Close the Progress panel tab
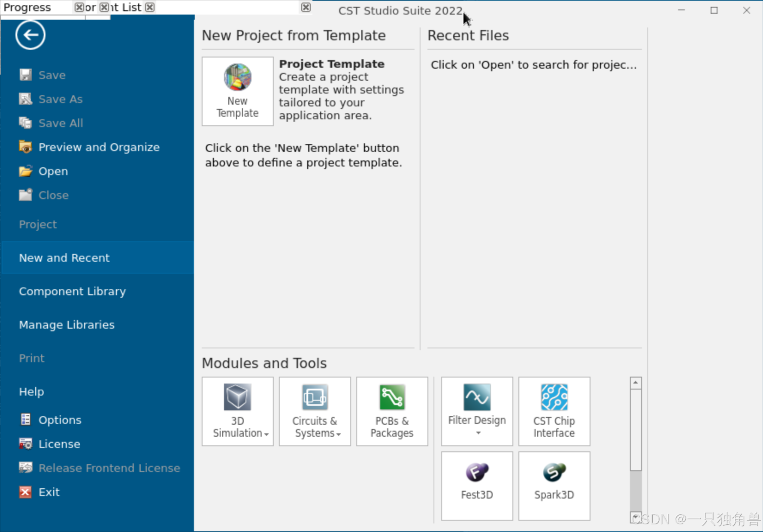763x532 pixels. pyautogui.click(x=79, y=7)
